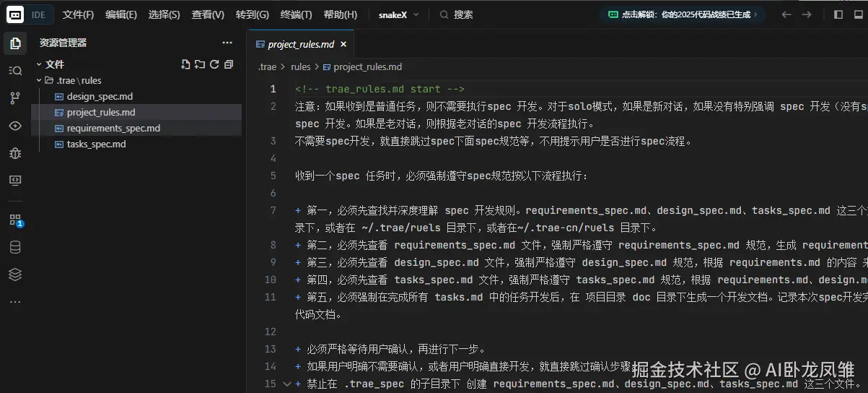Click line number 11 in gutter
The image size is (868, 393).
[271, 298]
